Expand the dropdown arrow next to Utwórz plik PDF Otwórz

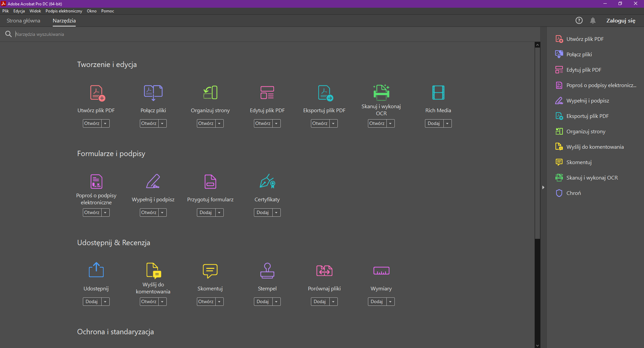click(x=105, y=123)
